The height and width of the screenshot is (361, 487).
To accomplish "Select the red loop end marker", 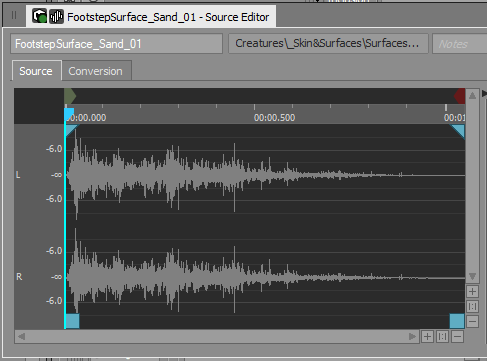I will 460,96.
